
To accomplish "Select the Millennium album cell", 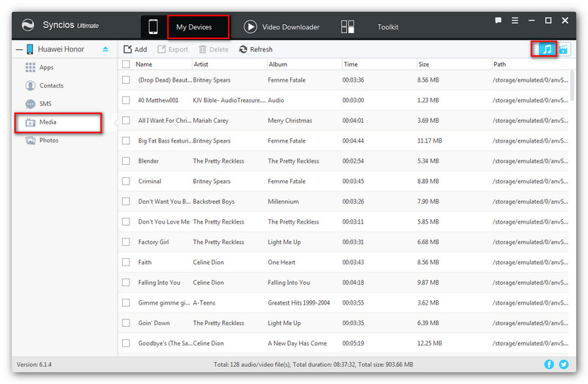I will point(283,202).
